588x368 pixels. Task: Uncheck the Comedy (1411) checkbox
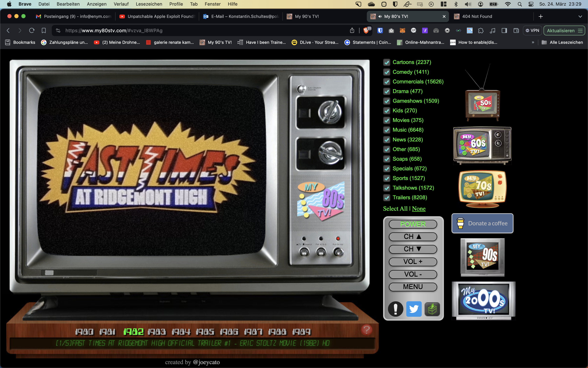pyautogui.click(x=387, y=72)
